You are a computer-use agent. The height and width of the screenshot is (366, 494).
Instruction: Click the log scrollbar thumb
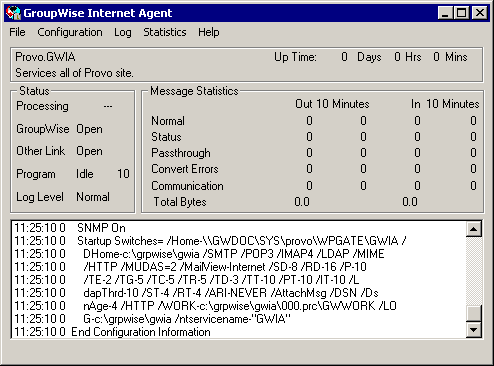pyautogui.click(x=474, y=313)
